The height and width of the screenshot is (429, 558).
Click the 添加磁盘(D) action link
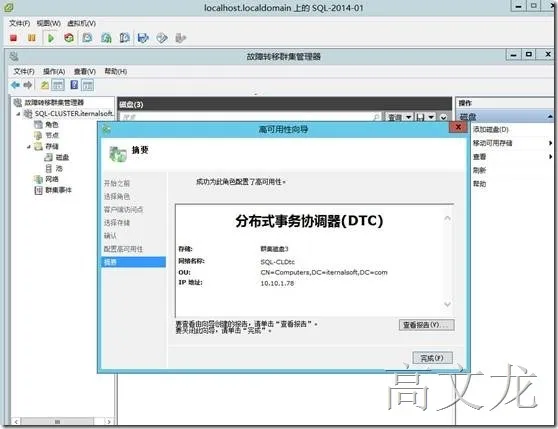point(491,129)
